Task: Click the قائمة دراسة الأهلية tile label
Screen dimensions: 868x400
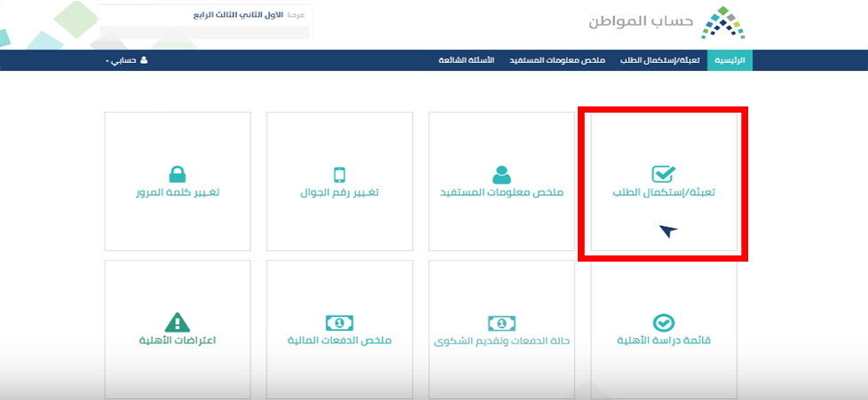Action: 664,341
